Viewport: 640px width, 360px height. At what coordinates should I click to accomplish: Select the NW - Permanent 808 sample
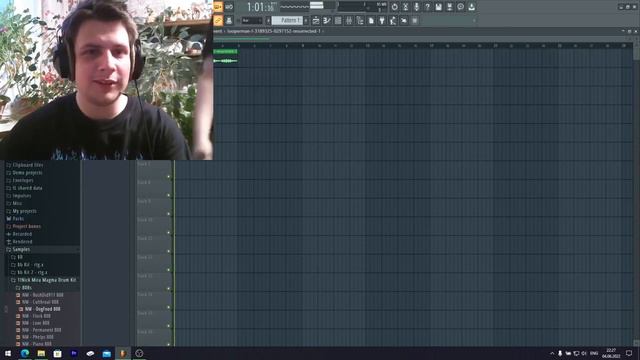click(x=38, y=330)
